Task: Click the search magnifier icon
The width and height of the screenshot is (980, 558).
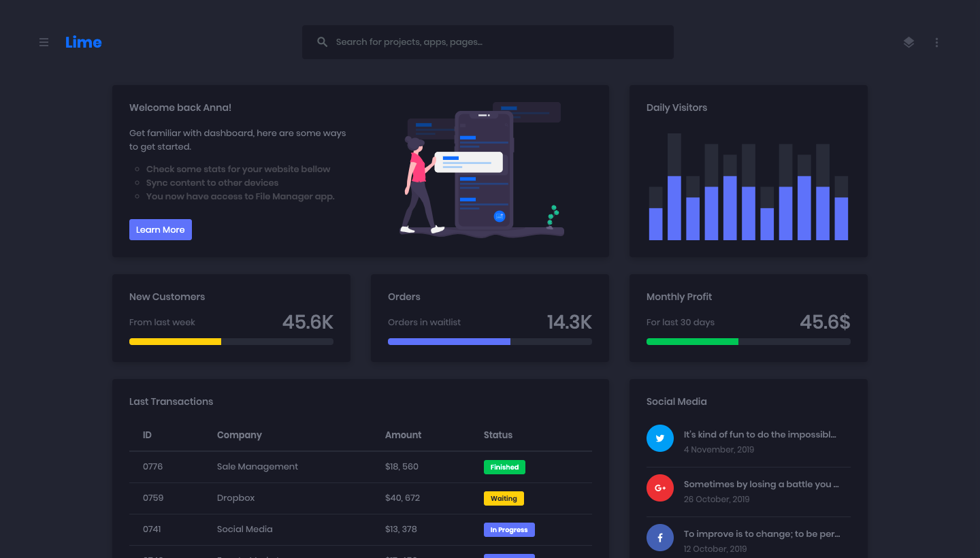Action: pyautogui.click(x=323, y=42)
